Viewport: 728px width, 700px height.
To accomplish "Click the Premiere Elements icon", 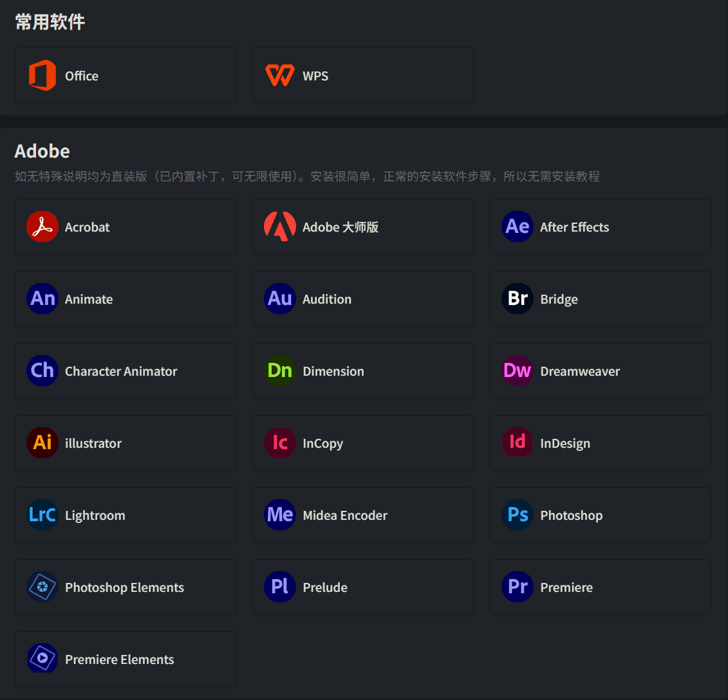I will [42, 658].
